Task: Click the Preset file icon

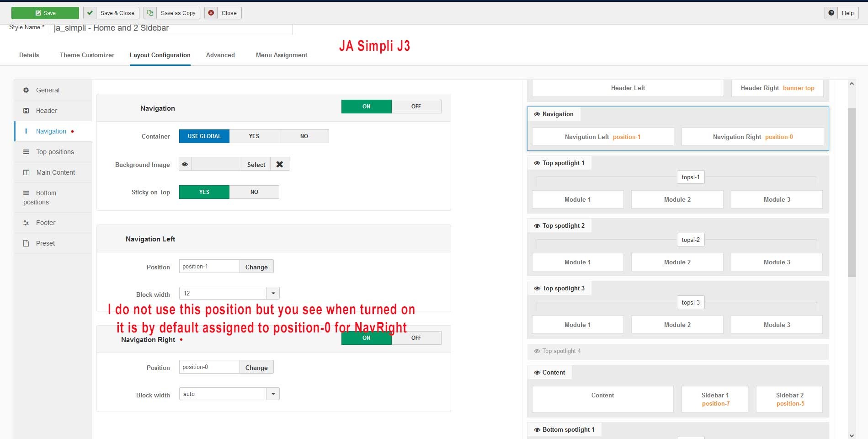Action: pyautogui.click(x=26, y=243)
